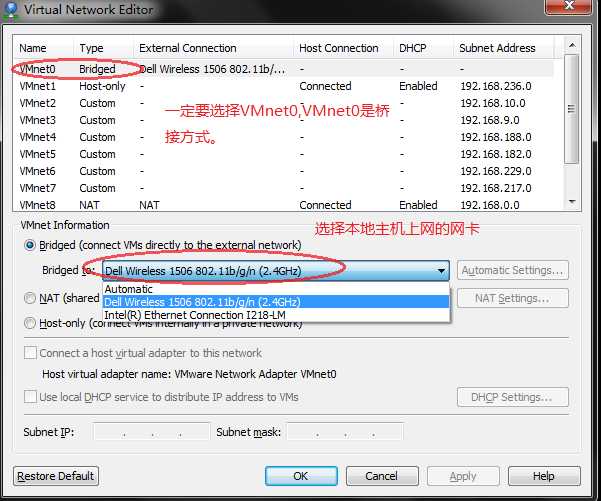This screenshot has height=501, width=601.
Task: Choose Dell Wireless 1506 dropdown list option
Action: (276, 302)
